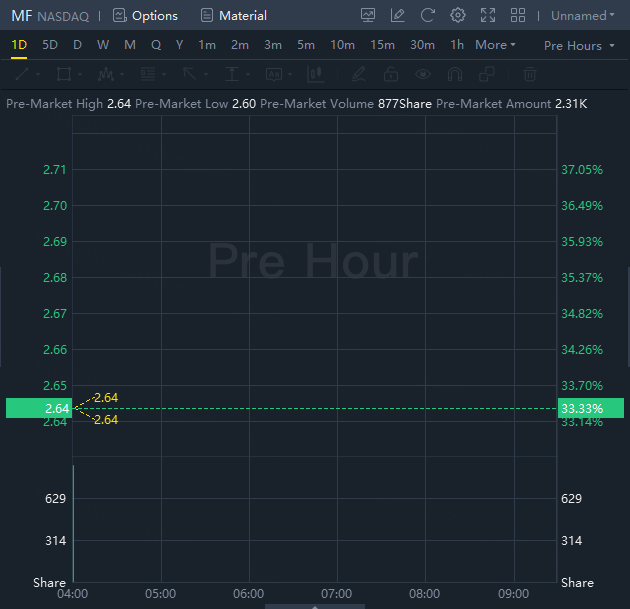Toggle the magnet snap mode icon
Image resolution: width=630 pixels, height=609 pixels.
pyautogui.click(x=455, y=74)
